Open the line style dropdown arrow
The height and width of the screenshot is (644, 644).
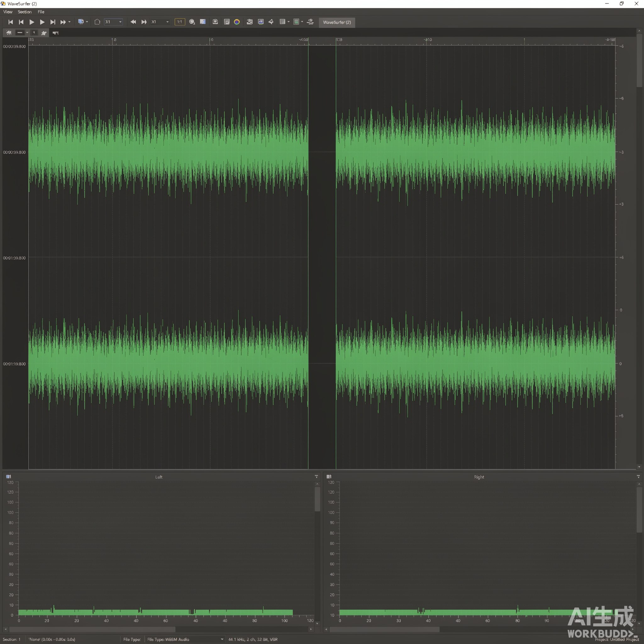coord(27,33)
